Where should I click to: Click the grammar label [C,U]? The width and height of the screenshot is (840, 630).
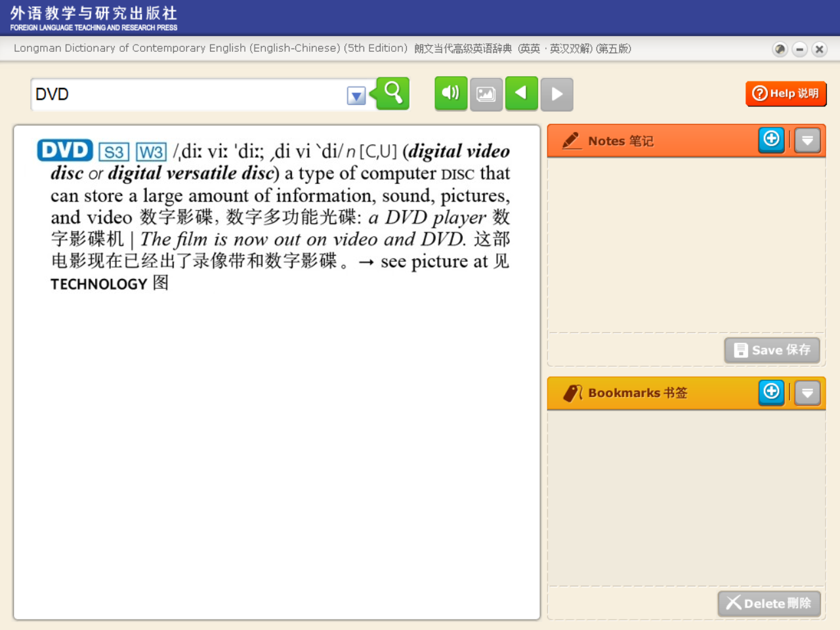pyautogui.click(x=378, y=152)
